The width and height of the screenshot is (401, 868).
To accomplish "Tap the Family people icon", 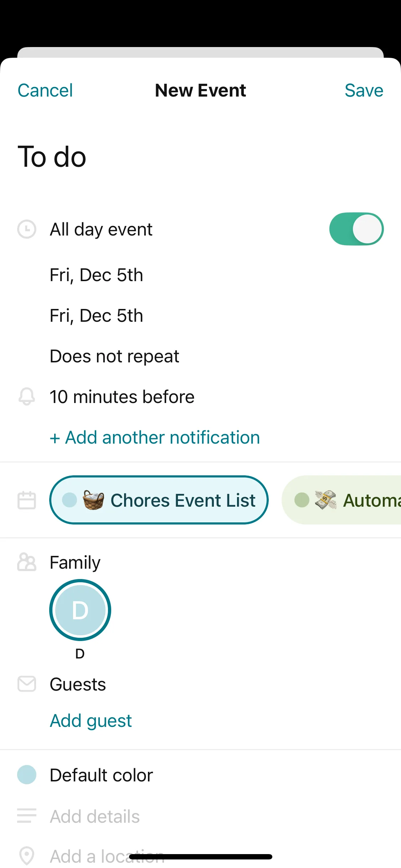I will [27, 562].
